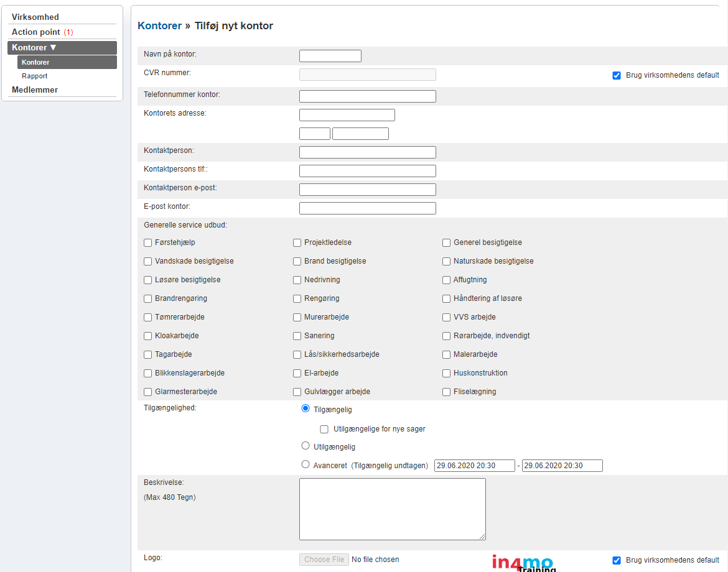The image size is (728, 572).
Task: Open the Virksomhed menu item
Action: (x=35, y=17)
